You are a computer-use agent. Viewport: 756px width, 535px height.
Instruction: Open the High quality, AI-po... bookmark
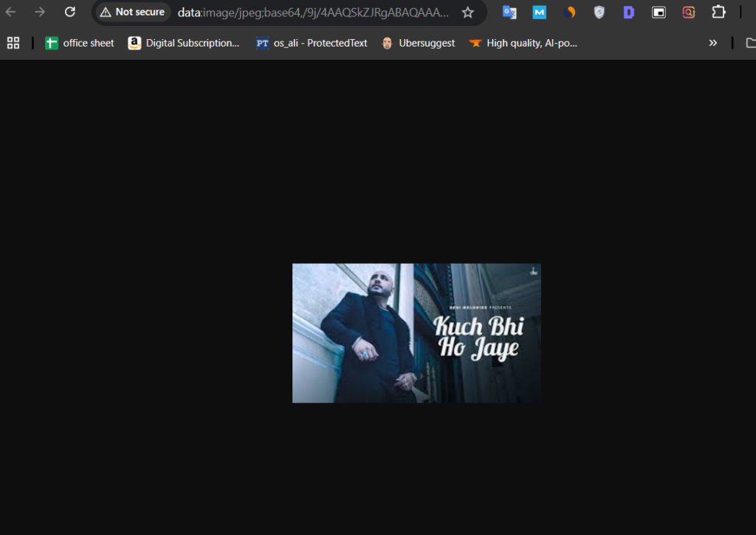523,43
